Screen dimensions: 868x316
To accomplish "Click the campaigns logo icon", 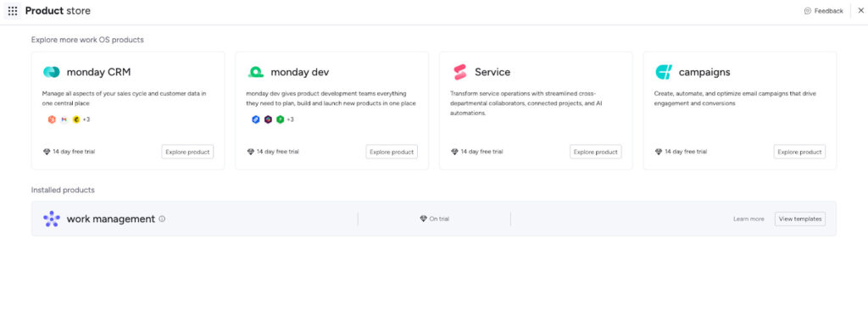I will 664,72.
